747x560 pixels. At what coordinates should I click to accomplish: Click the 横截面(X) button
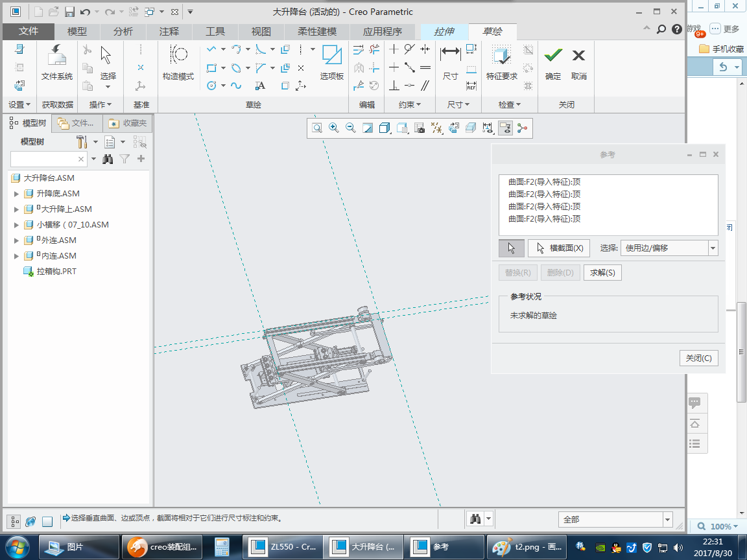pos(559,248)
